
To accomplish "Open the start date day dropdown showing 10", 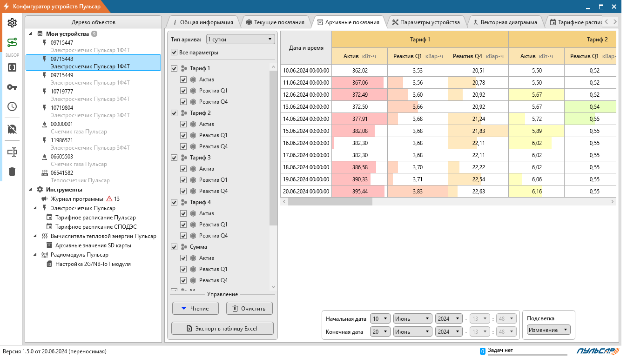I will 380,319.
